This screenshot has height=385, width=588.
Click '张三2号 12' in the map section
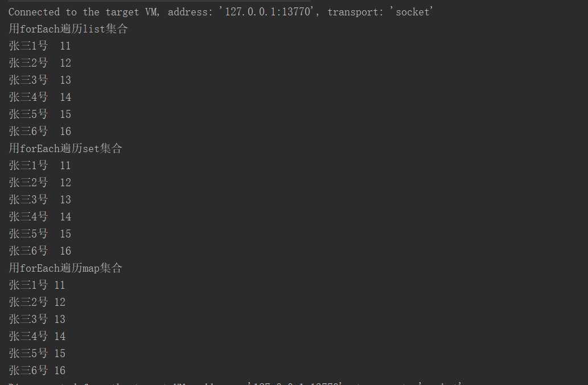pos(37,302)
